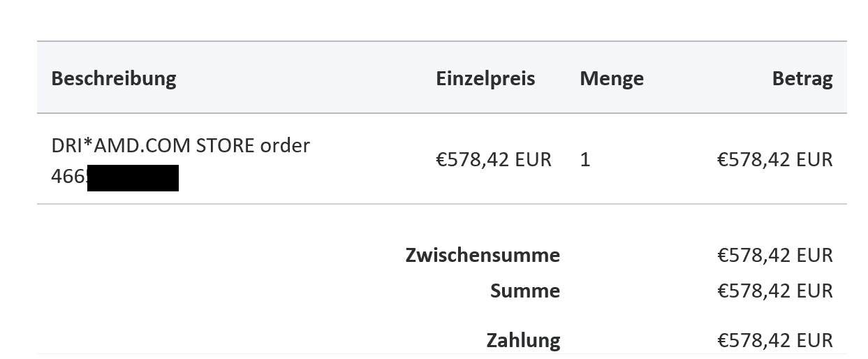
Task: Click the Einzelpreis column header
Action: click(485, 78)
